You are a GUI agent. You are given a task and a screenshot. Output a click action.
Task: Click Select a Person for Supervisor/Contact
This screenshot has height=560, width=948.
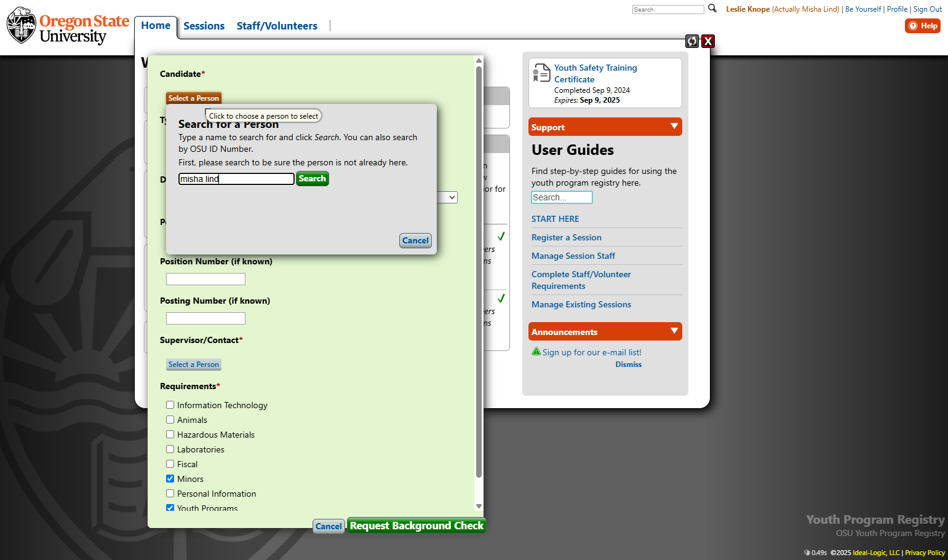click(194, 365)
